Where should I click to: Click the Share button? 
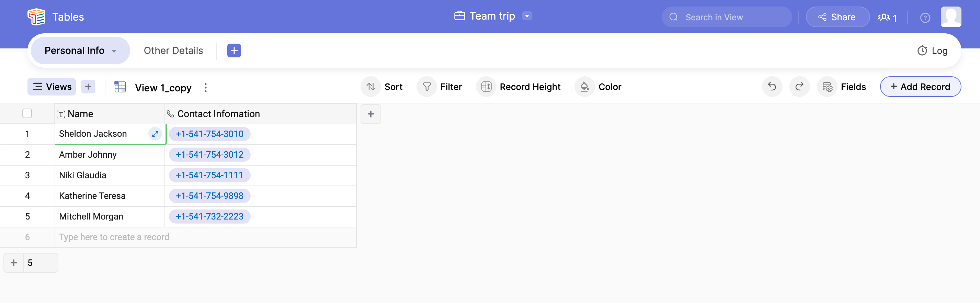click(837, 17)
